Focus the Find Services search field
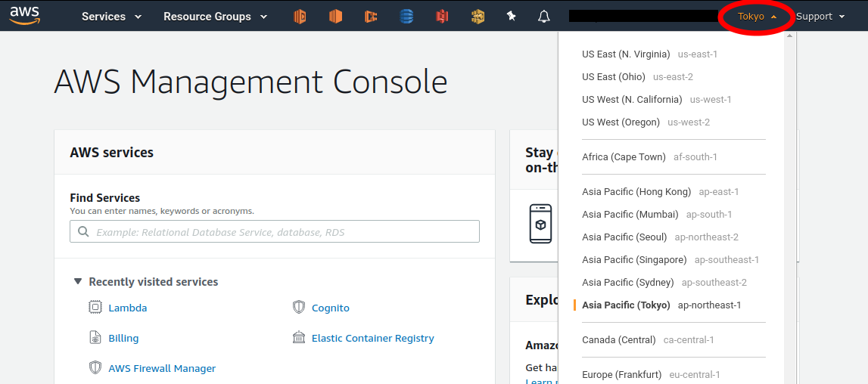868x384 pixels. pos(275,232)
